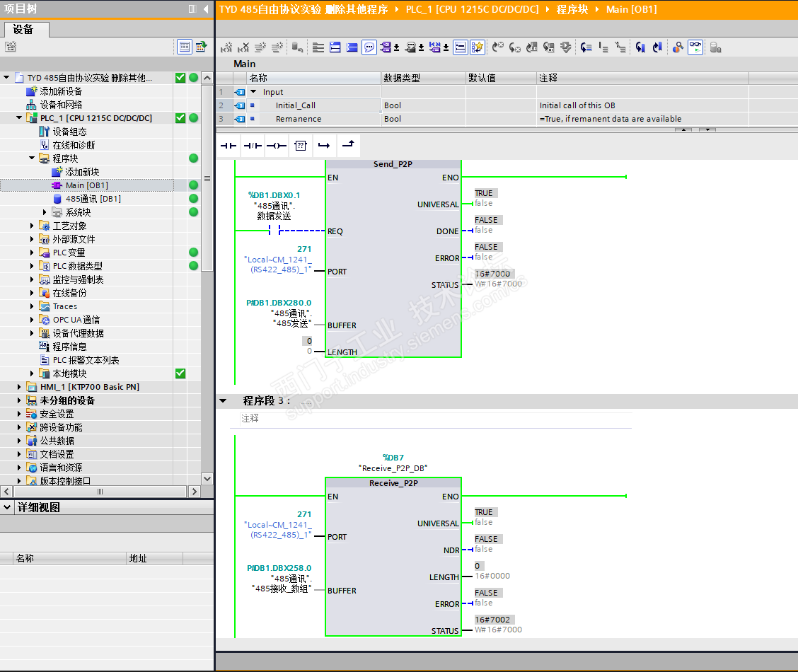Screen dimensions: 798x672
Task: Insert empty box element
Action: point(301,146)
